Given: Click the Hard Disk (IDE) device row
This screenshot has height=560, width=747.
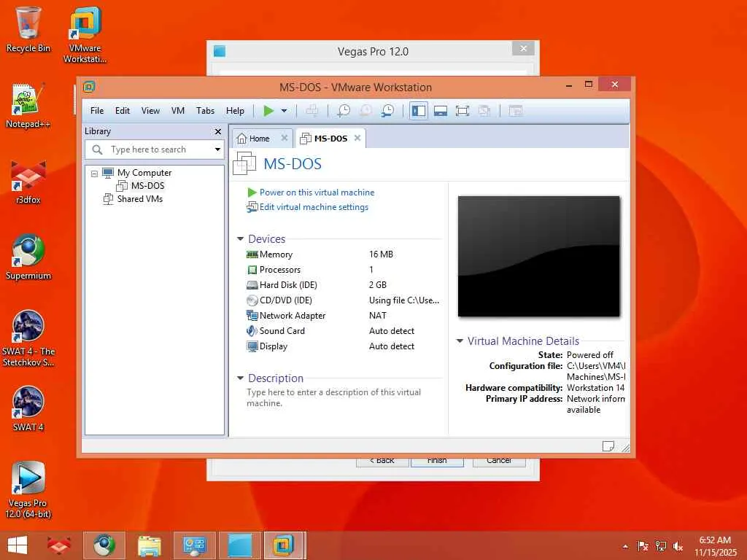Looking at the screenshot, I should click(344, 285).
